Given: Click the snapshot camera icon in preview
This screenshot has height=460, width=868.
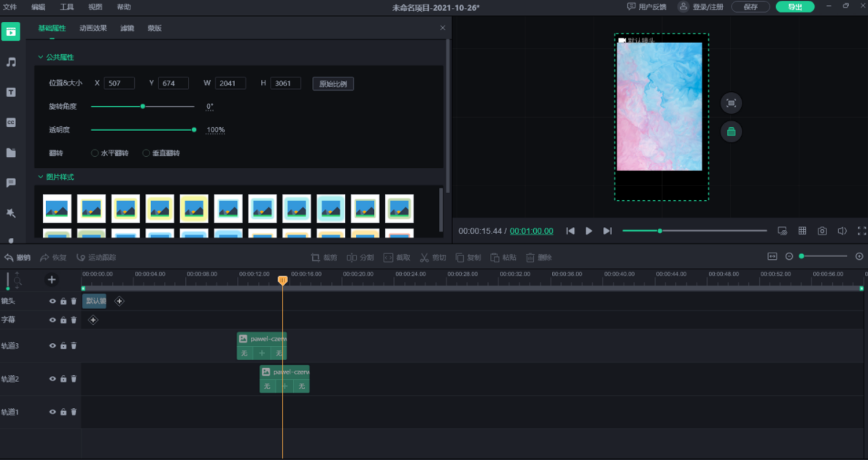Looking at the screenshot, I should (x=822, y=231).
